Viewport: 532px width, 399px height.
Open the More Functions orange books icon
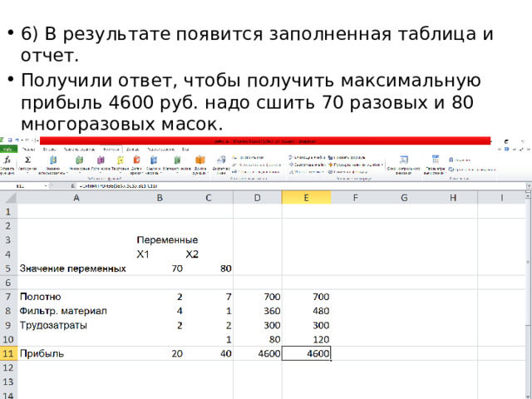(x=200, y=160)
